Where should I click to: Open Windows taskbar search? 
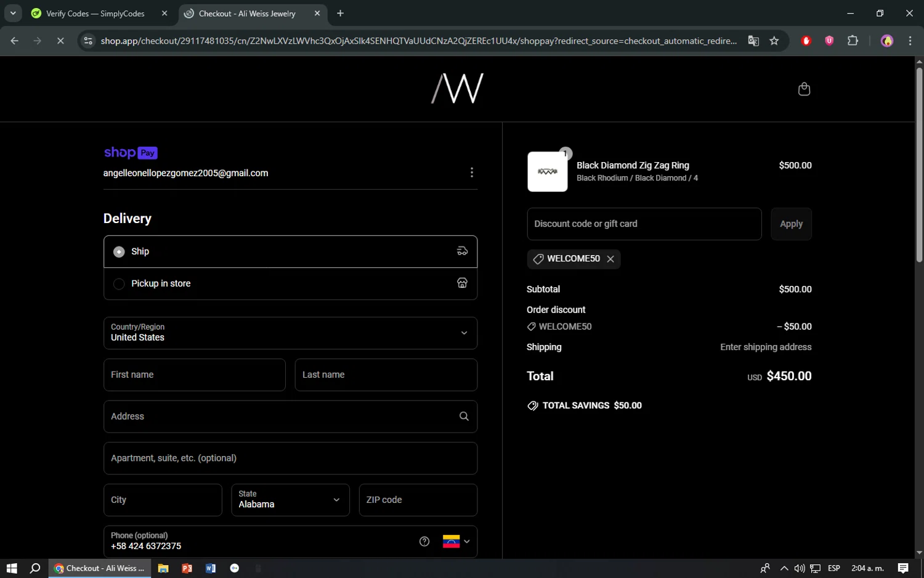pos(35,568)
